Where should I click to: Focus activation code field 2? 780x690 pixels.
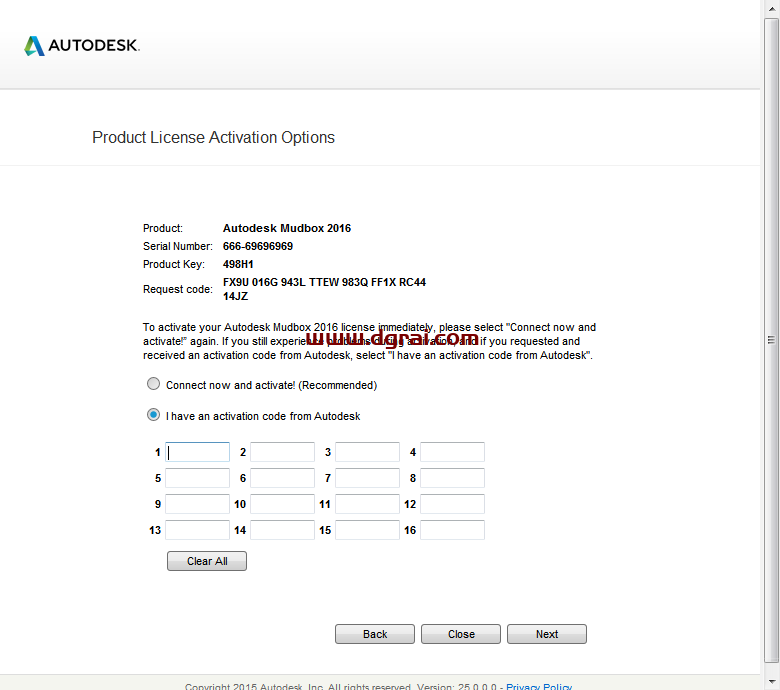pyautogui.click(x=282, y=452)
